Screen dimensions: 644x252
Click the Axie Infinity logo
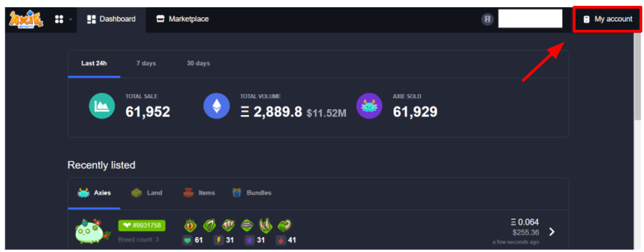[x=26, y=20]
